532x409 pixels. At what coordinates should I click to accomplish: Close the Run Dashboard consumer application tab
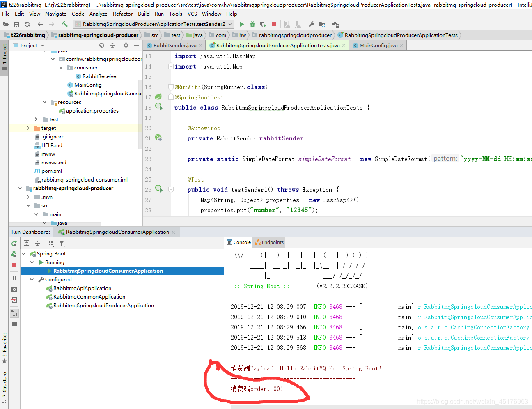click(173, 232)
